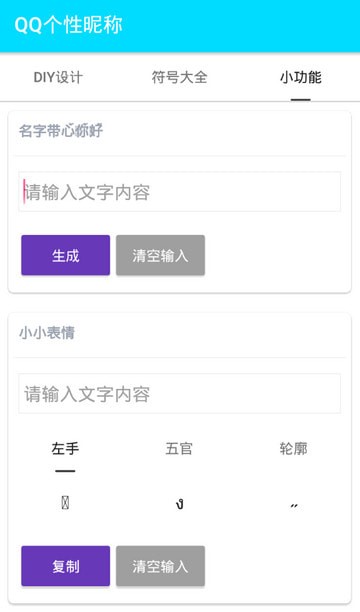Clear input in the 名字带心 card

point(160,255)
